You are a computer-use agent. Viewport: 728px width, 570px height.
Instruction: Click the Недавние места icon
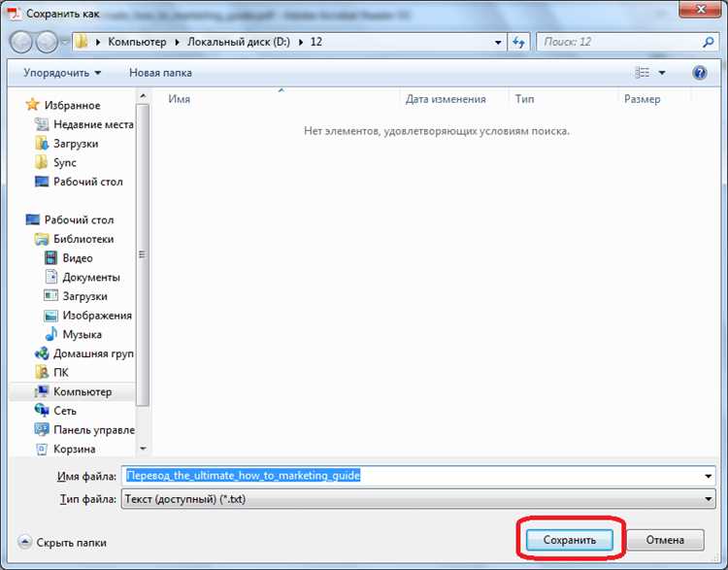(42, 124)
